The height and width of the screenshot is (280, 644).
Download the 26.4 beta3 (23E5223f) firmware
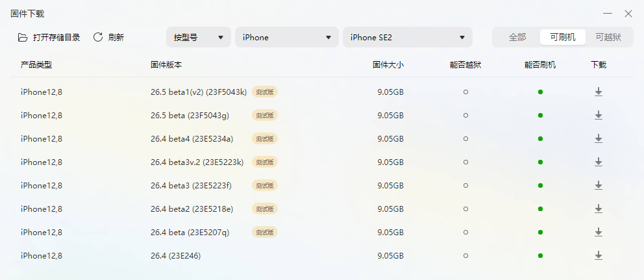pyautogui.click(x=598, y=186)
